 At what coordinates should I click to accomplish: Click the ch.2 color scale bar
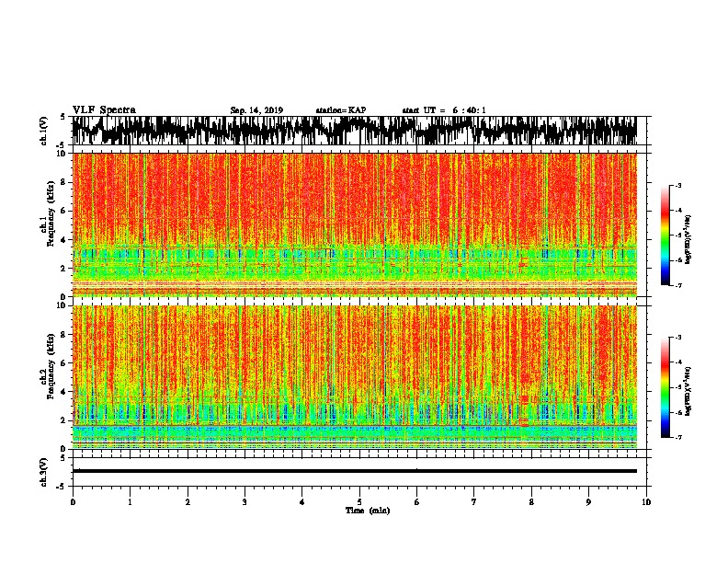coord(665,387)
